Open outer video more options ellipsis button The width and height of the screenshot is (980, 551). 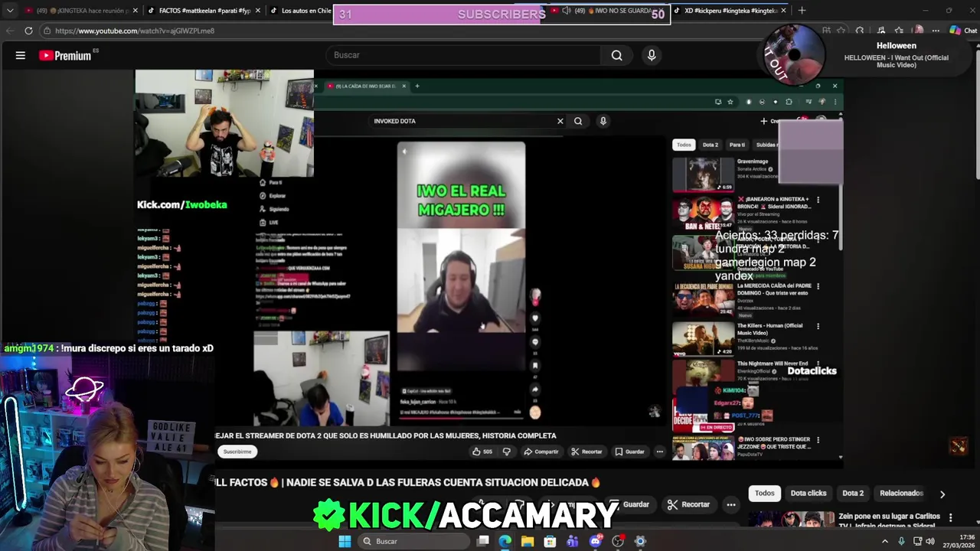coord(731,504)
